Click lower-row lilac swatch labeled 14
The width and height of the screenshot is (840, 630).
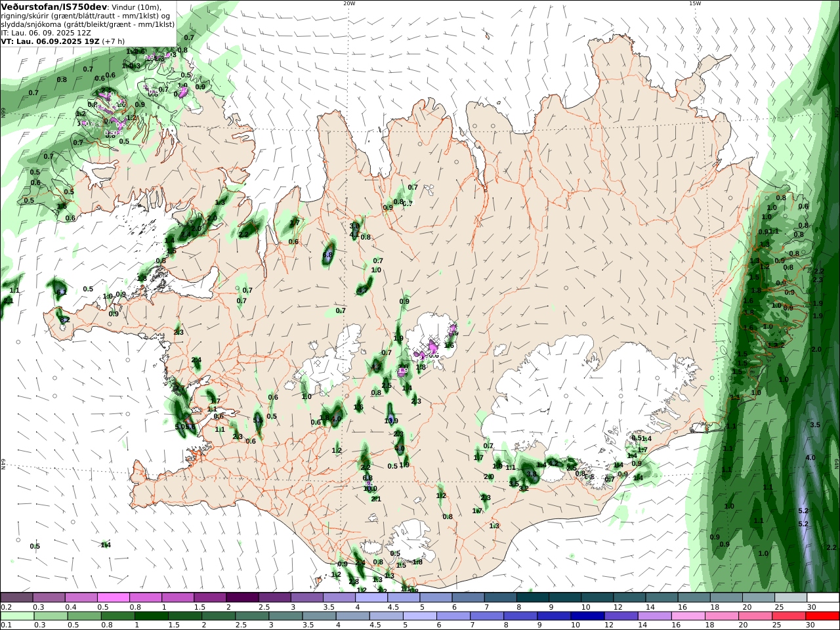coord(654,616)
